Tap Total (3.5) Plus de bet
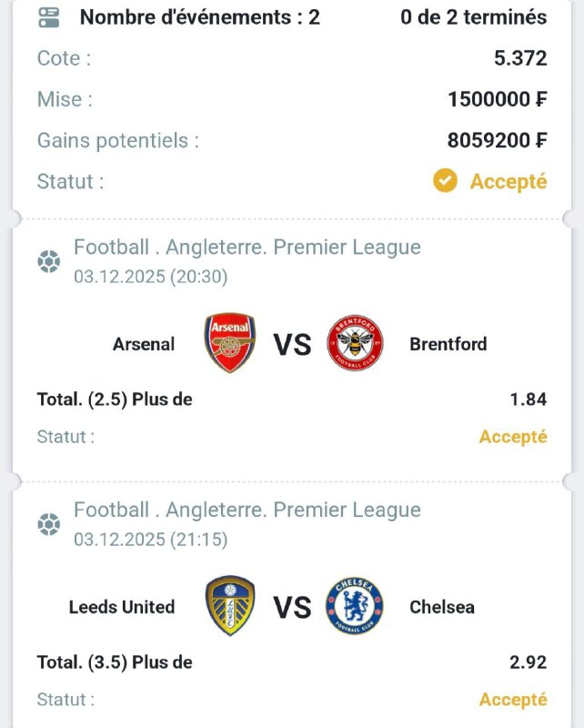 115,662
